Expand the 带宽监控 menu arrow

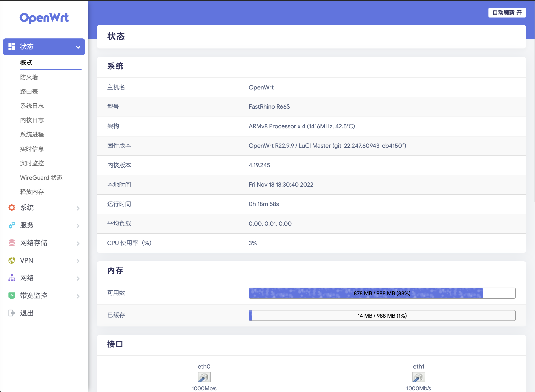tap(78, 296)
